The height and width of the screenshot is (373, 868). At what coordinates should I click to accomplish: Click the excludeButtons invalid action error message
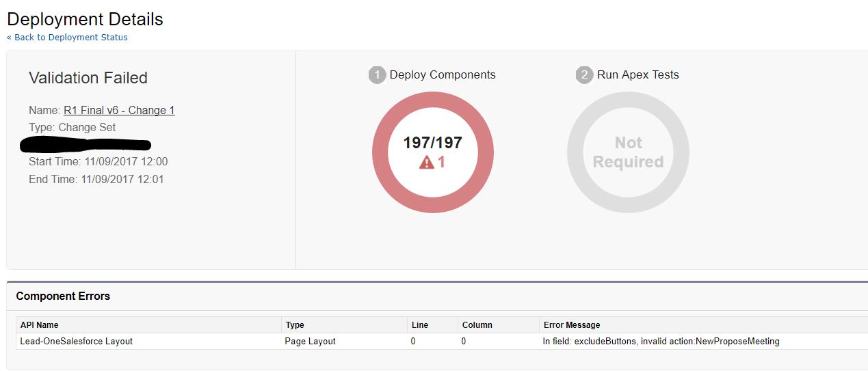pos(661,341)
